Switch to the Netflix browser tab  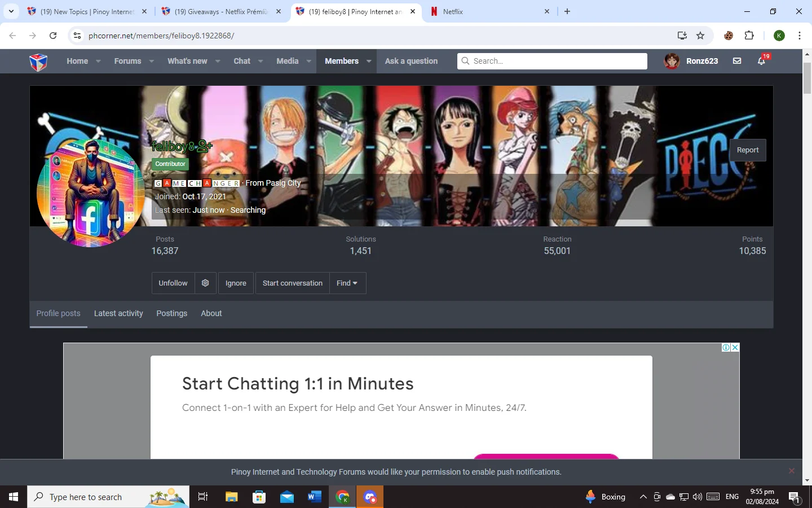[x=489, y=11]
